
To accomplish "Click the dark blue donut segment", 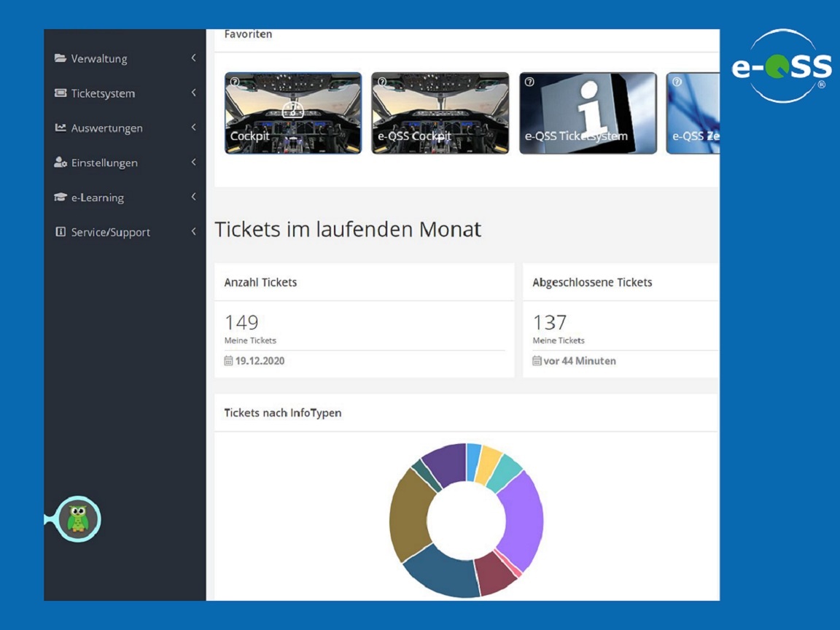I will pyautogui.click(x=443, y=573).
